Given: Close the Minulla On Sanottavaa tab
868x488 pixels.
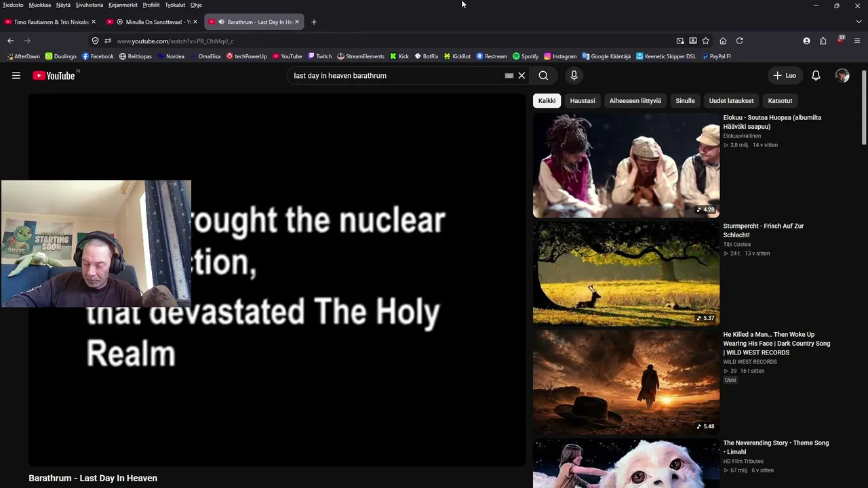Looking at the screenshot, I should (x=195, y=22).
